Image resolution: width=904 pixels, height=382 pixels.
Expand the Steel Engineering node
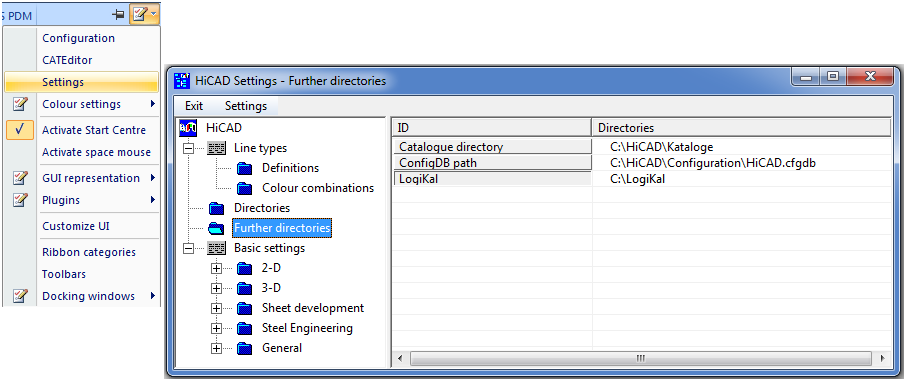pos(217,328)
